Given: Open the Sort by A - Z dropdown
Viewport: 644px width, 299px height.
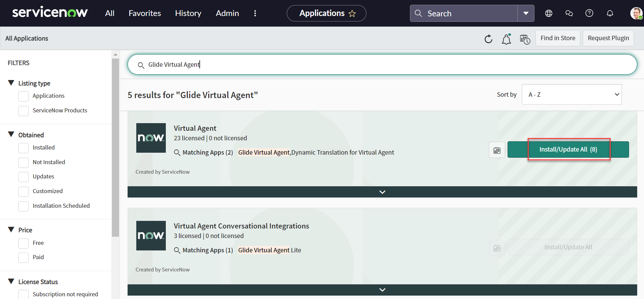Looking at the screenshot, I should coord(572,94).
